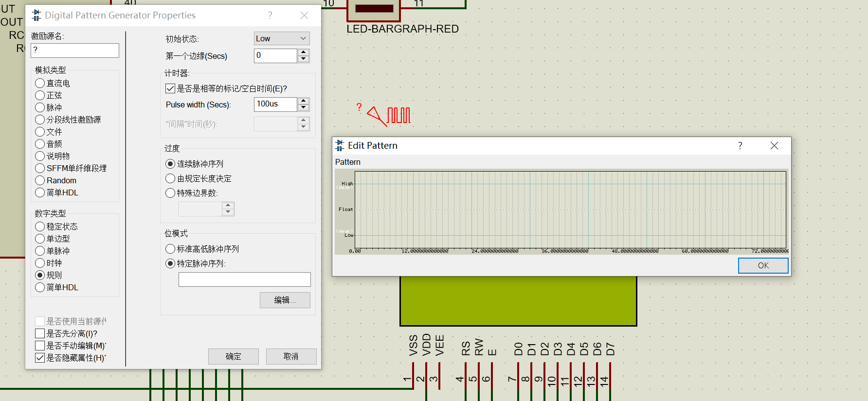Toggle the equal mark/space time checkbox
868x401 pixels.
click(x=170, y=88)
